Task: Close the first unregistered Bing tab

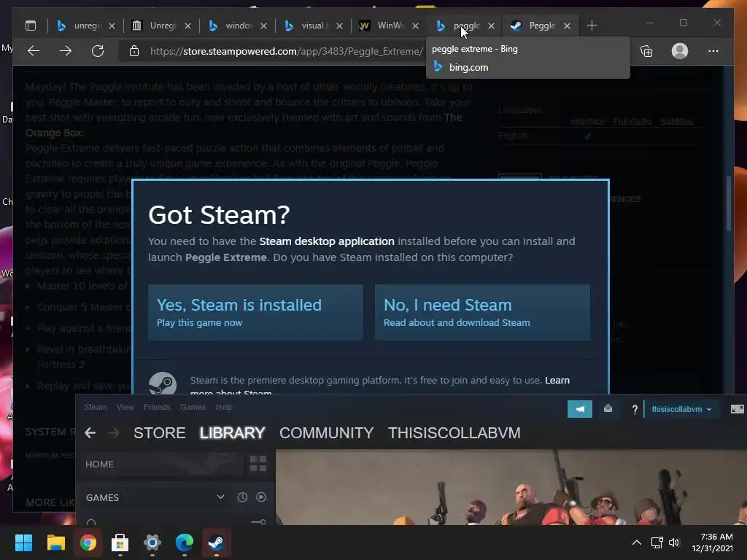Action: [112, 26]
